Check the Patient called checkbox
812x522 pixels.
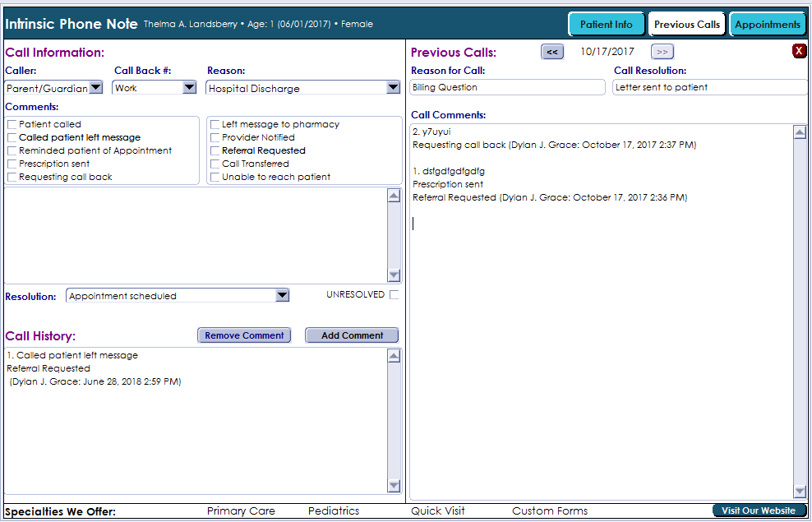click(x=12, y=125)
